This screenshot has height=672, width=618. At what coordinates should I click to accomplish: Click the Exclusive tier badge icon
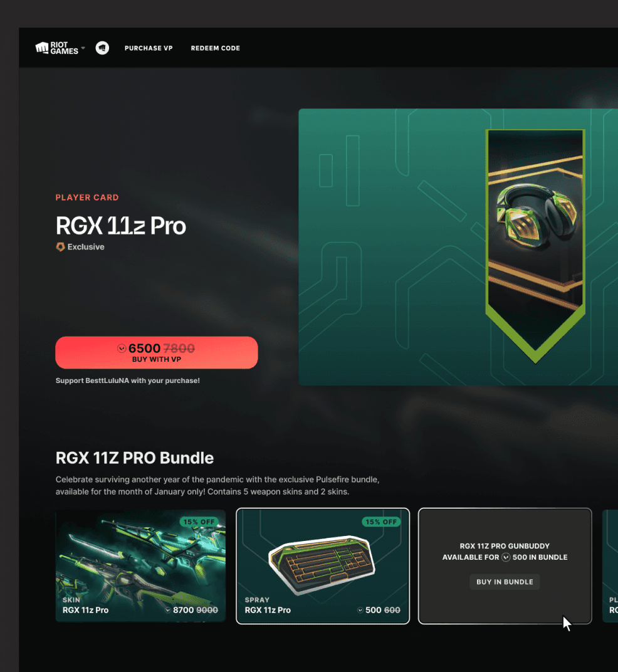click(x=60, y=247)
